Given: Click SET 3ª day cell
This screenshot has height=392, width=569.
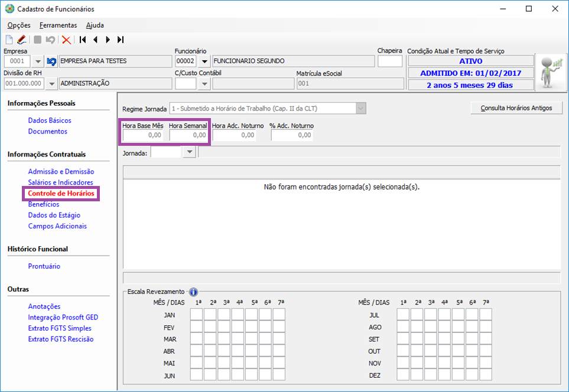Looking at the screenshot, I should coord(430,338).
